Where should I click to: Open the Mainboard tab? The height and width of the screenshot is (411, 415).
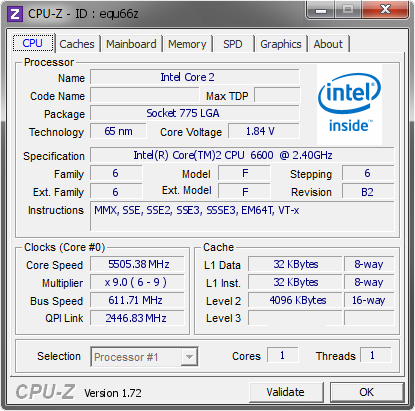131,44
